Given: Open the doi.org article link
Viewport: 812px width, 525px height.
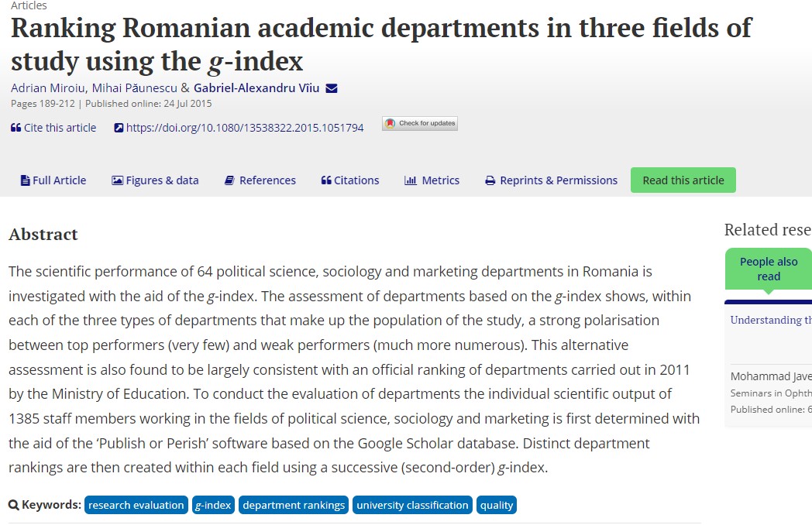Looking at the screenshot, I should point(245,129).
